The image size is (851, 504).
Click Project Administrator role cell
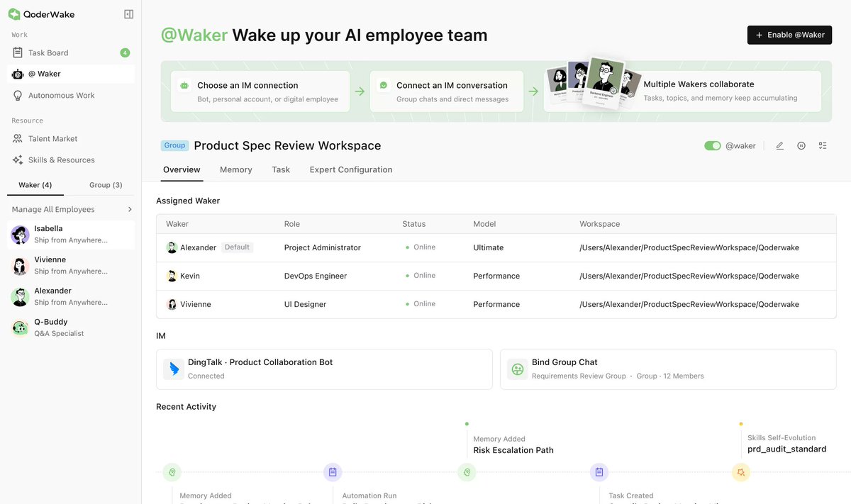pyautogui.click(x=323, y=247)
